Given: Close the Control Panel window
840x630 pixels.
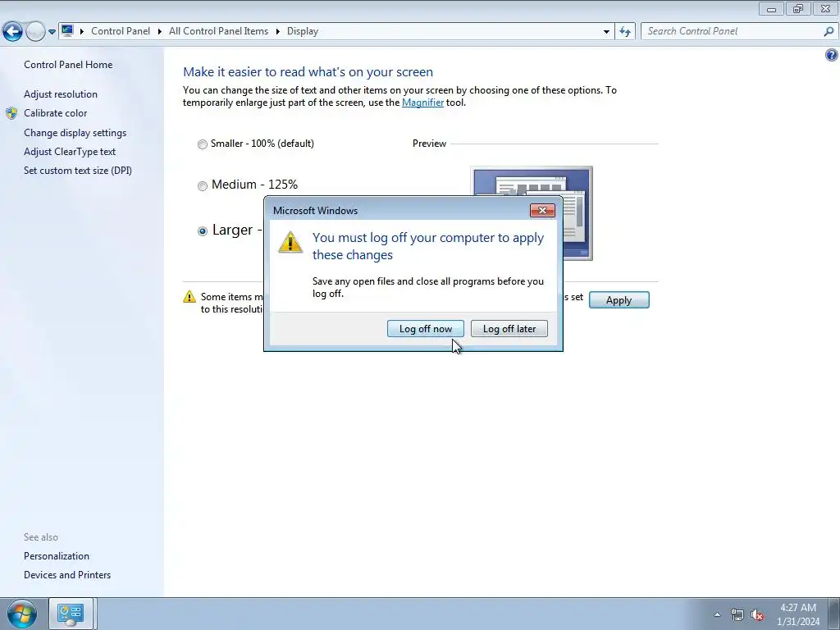Looking at the screenshot, I should click(x=825, y=8).
